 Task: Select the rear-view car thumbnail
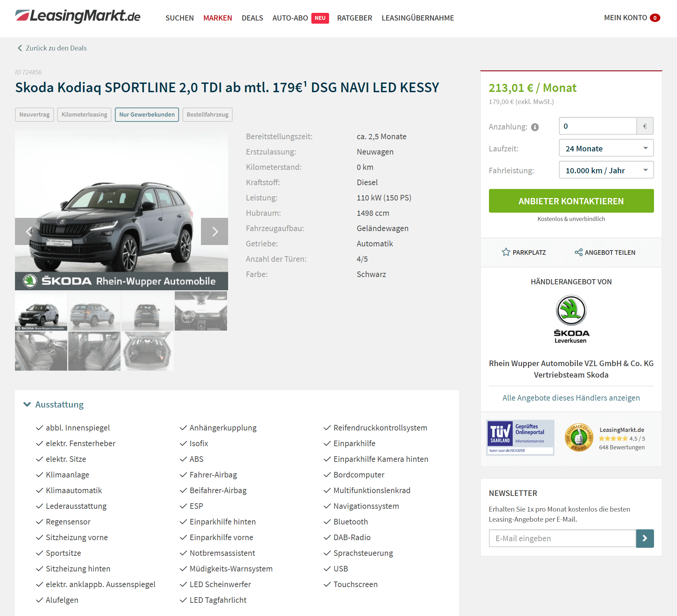(148, 311)
